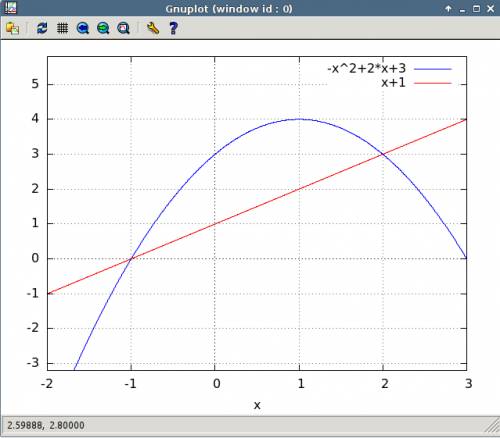Apply previous zoom settings icon
The height and width of the screenshot is (438, 500).
pyautogui.click(x=83, y=28)
